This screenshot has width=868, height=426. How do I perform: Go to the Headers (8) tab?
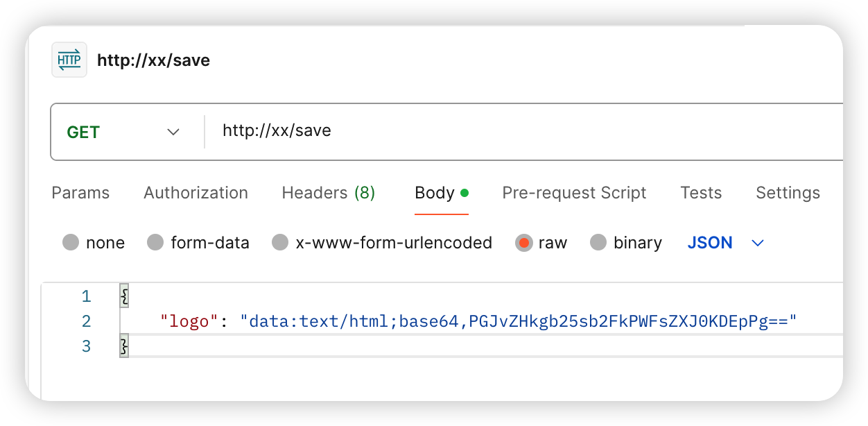328,193
